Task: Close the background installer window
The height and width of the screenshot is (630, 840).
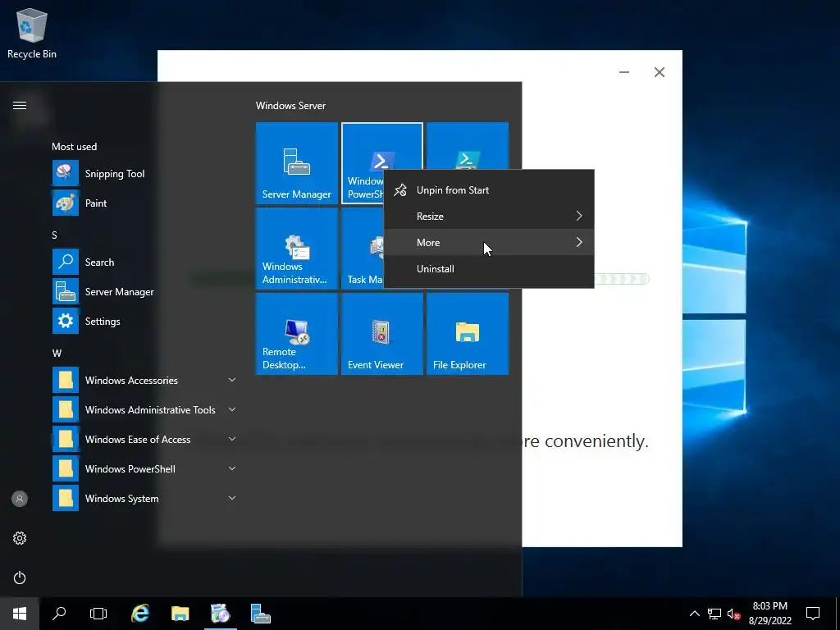Action: (660, 72)
